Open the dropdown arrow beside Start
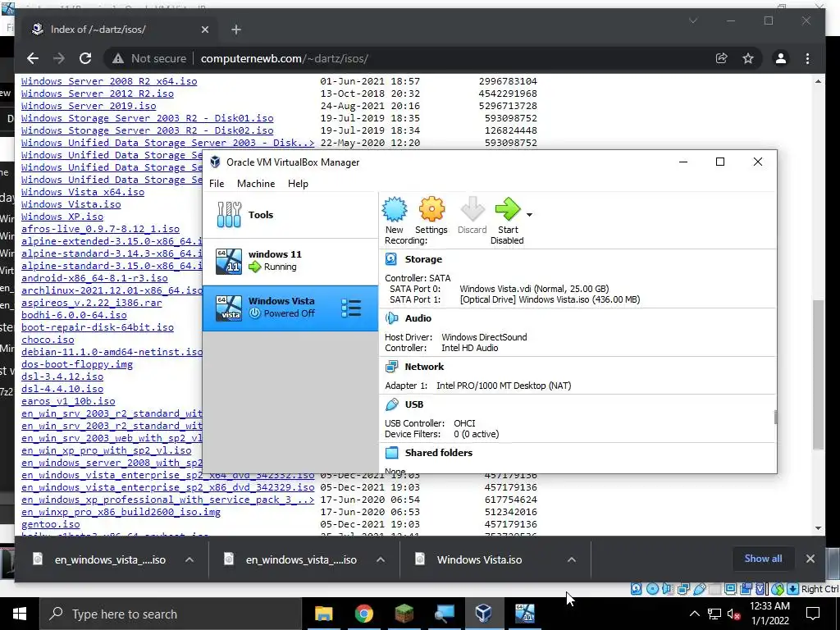This screenshot has width=840, height=630. pyautogui.click(x=529, y=215)
